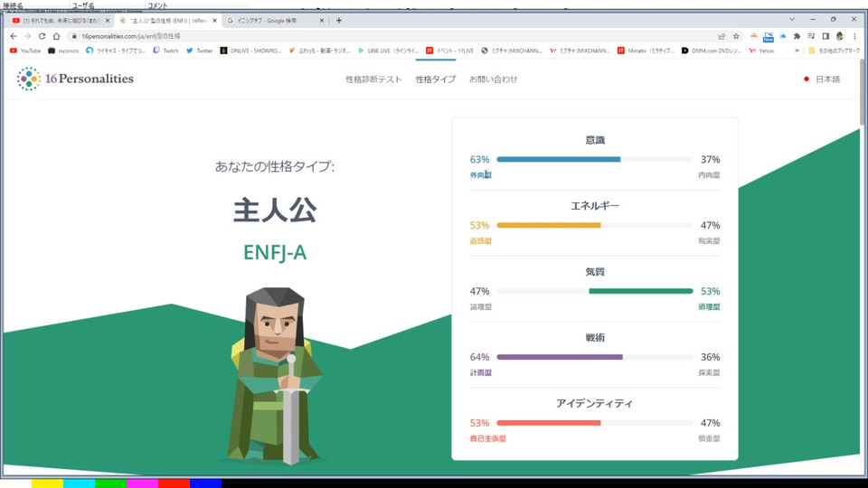This screenshot has width=868, height=488.
Task: Click the 16Personalities logo
Action: click(x=75, y=79)
